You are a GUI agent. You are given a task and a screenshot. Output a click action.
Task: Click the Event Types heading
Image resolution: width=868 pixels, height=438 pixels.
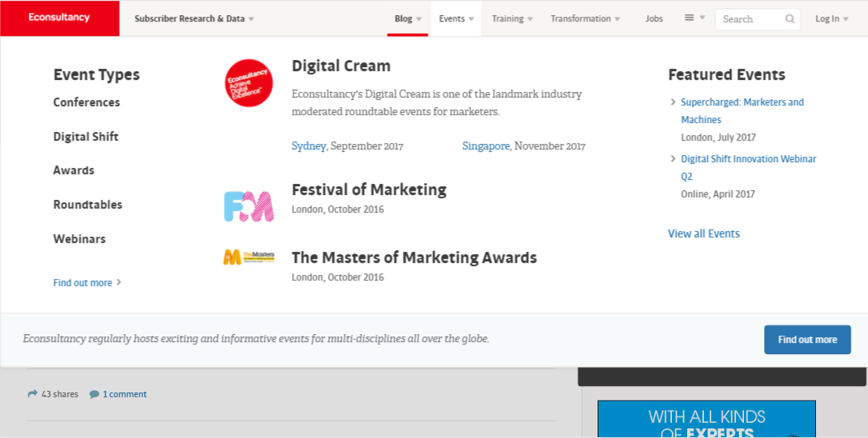96,74
